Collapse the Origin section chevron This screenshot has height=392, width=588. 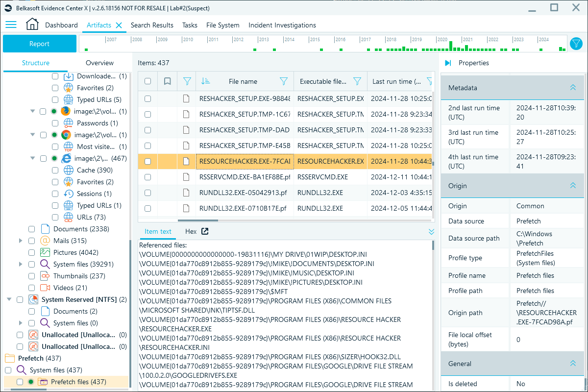(x=573, y=186)
